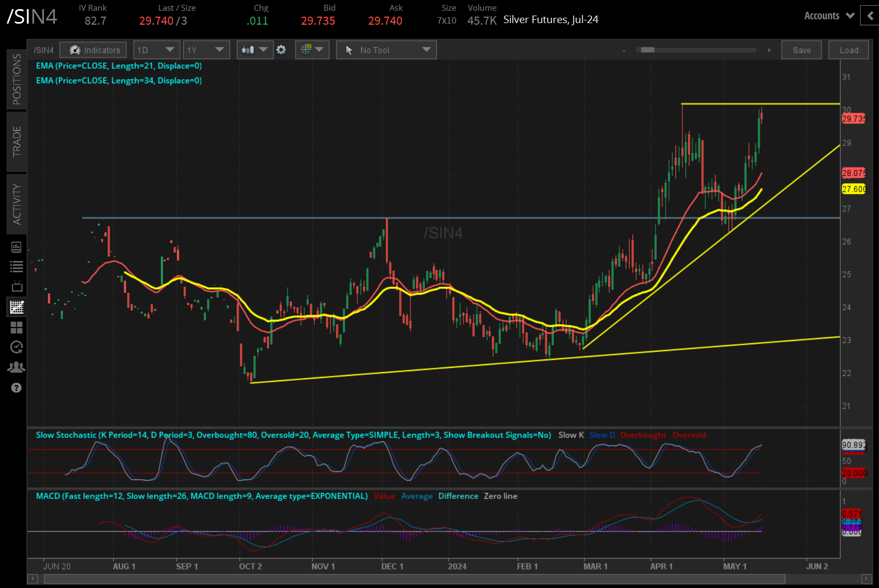Click the community people icon
The image size is (879, 588).
(x=16, y=367)
